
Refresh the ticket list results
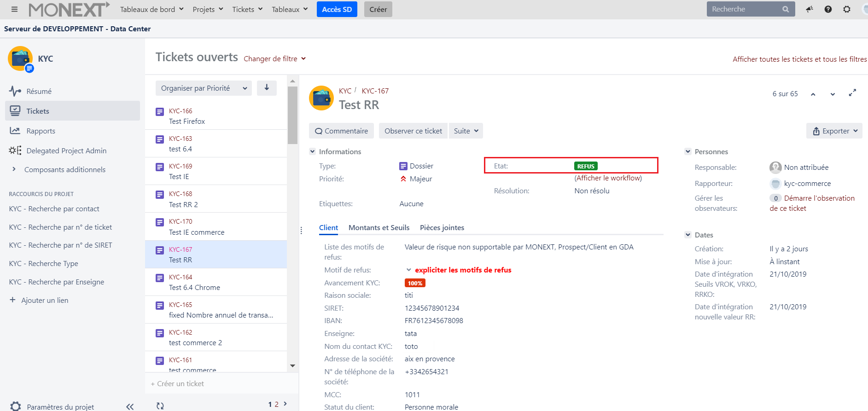(x=160, y=405)
